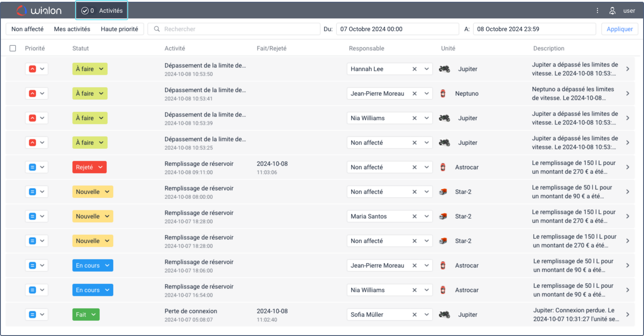Click the Du start date field
644x336 pixels.
pyautogui.click(x=397, y=29)
